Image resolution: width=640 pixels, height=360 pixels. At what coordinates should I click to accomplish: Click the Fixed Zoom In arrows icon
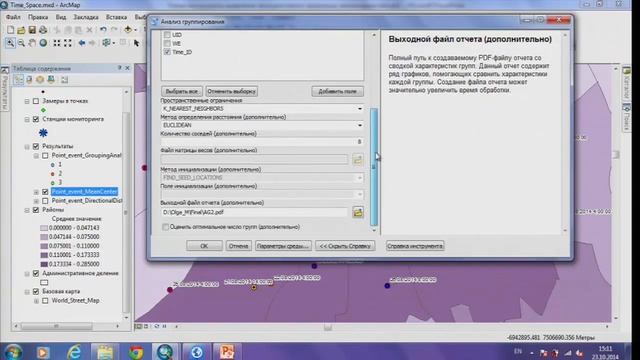tap(57, 43)
